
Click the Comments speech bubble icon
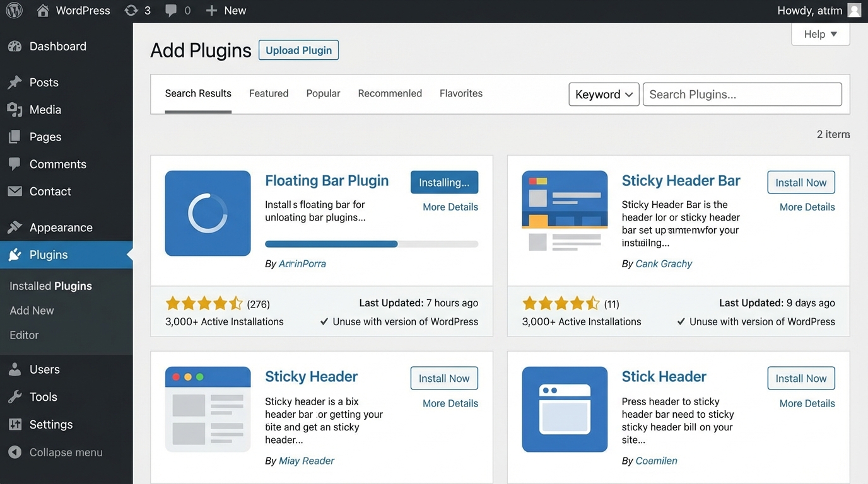16,164
